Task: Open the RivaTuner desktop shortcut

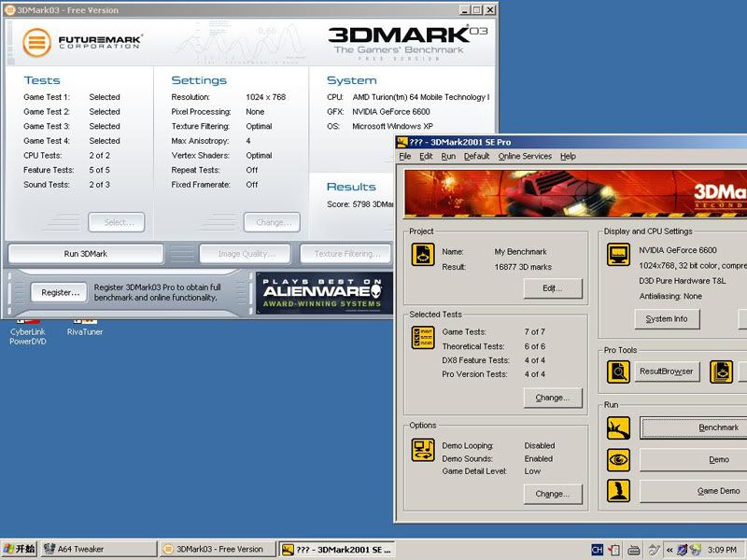Action: (85, 331)
